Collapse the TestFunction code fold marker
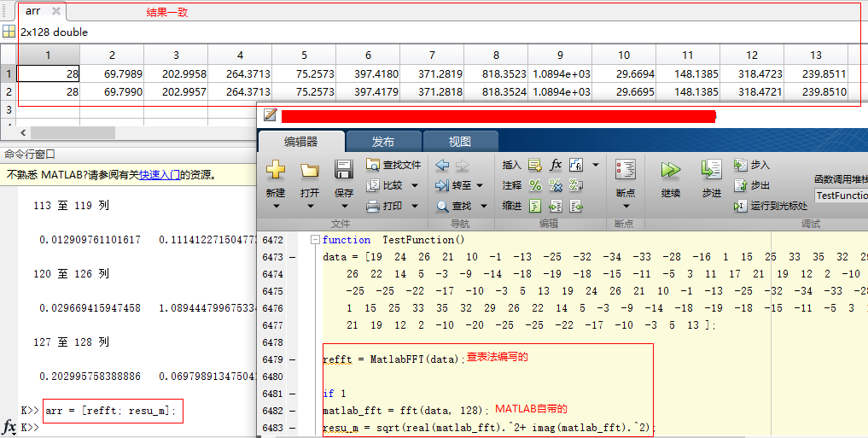The image size is (868, 438). point(315,240)
